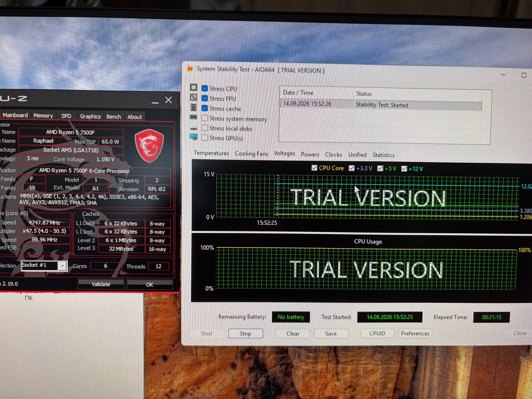Viewport: 532px width, 399px height.
Task: Click the disk drive icon beside Stress local disks
Action: pyautogui.click(x=193, y=128)
